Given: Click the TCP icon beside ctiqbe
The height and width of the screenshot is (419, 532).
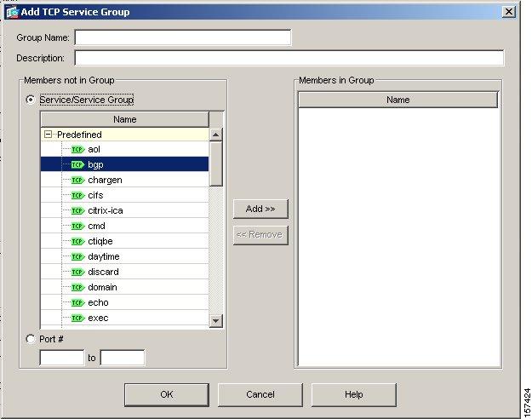Looking at the screenshot, I should [78, 241].
